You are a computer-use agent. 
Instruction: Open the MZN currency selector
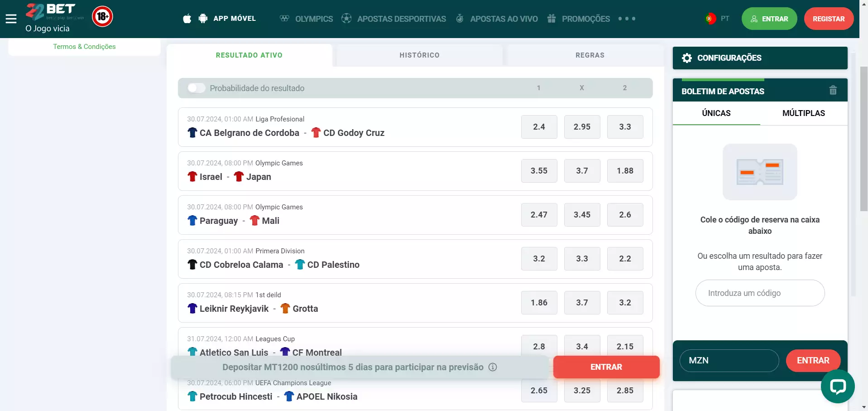(729, 361)
